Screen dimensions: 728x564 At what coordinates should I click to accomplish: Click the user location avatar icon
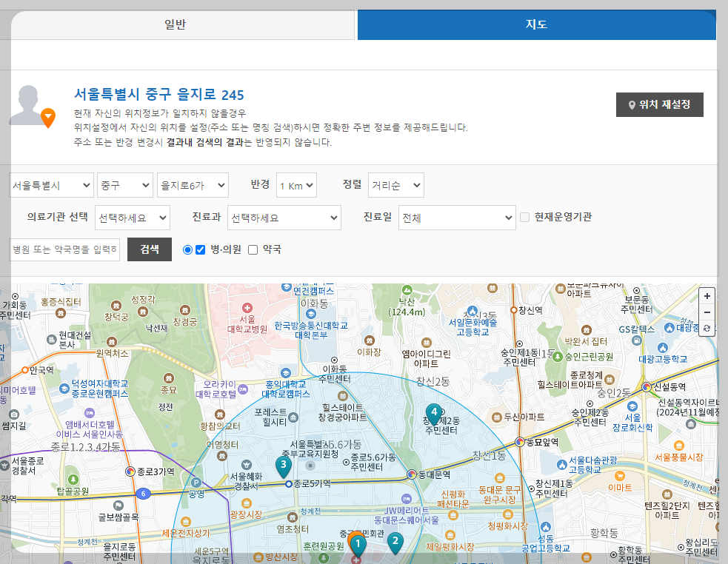click(x=32, y=107)
